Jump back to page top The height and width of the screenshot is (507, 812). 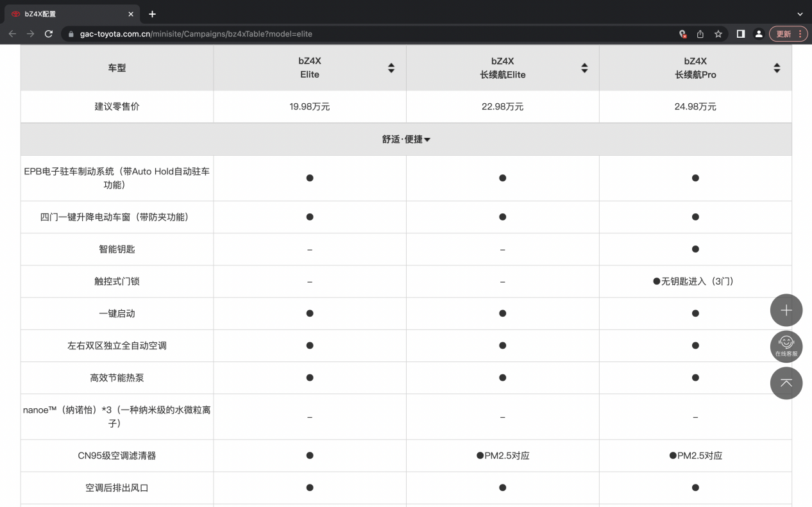coord(786,383)
